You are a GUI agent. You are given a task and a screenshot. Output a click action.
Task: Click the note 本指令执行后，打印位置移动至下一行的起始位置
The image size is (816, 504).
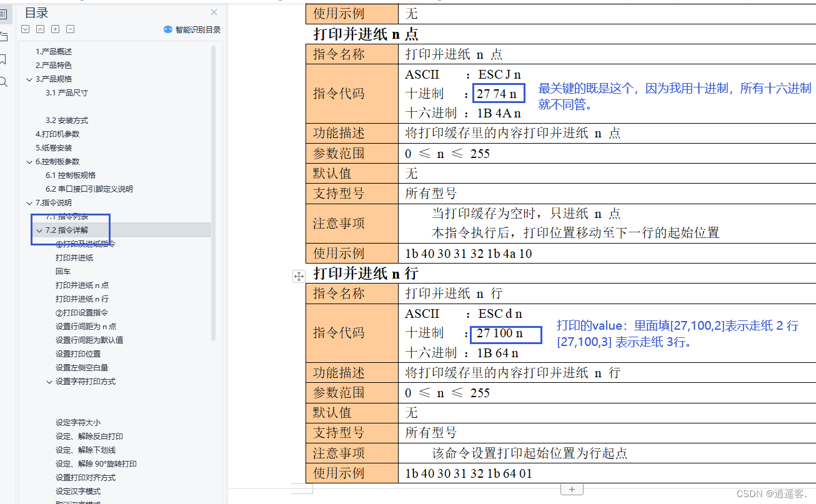tap(575, 233)
